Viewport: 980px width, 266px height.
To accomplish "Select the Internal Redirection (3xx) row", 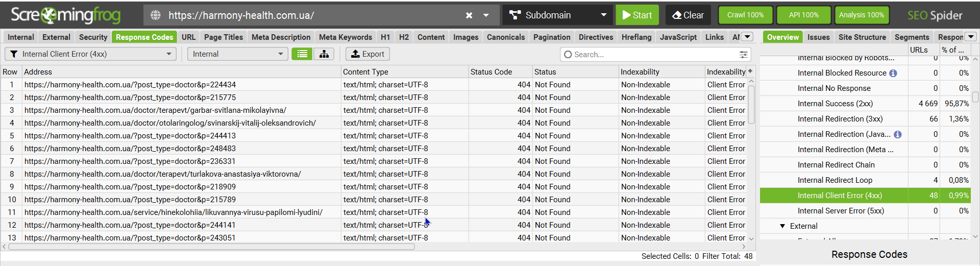I will click(x=840, y=119).
